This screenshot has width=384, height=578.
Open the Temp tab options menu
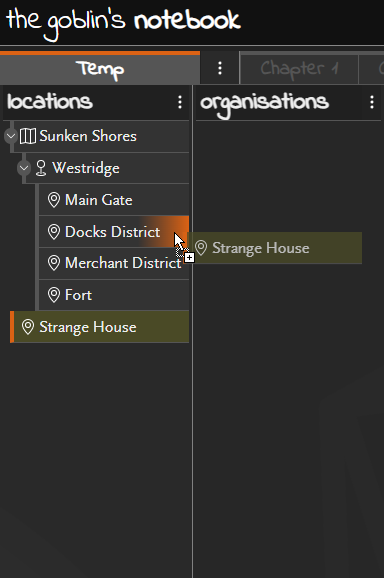point(220,68)
